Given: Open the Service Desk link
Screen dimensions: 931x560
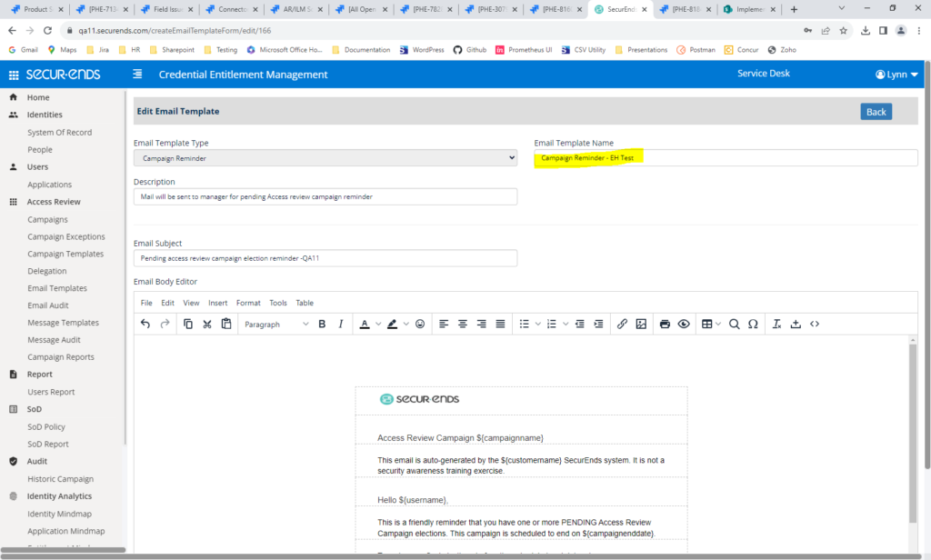Looking at the screenshot, I should click(x=764, y=73).
